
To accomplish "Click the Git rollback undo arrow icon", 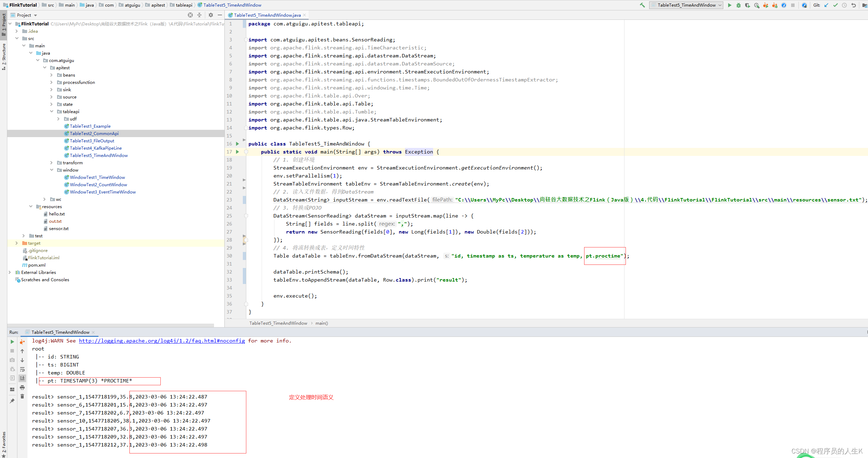I will 853,5.
